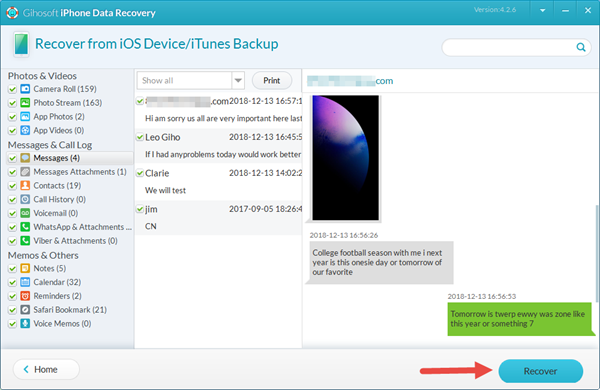Click the 'Hi am sorry us all' preview
This screenshot has width=600, height=390.
point(223,118)
